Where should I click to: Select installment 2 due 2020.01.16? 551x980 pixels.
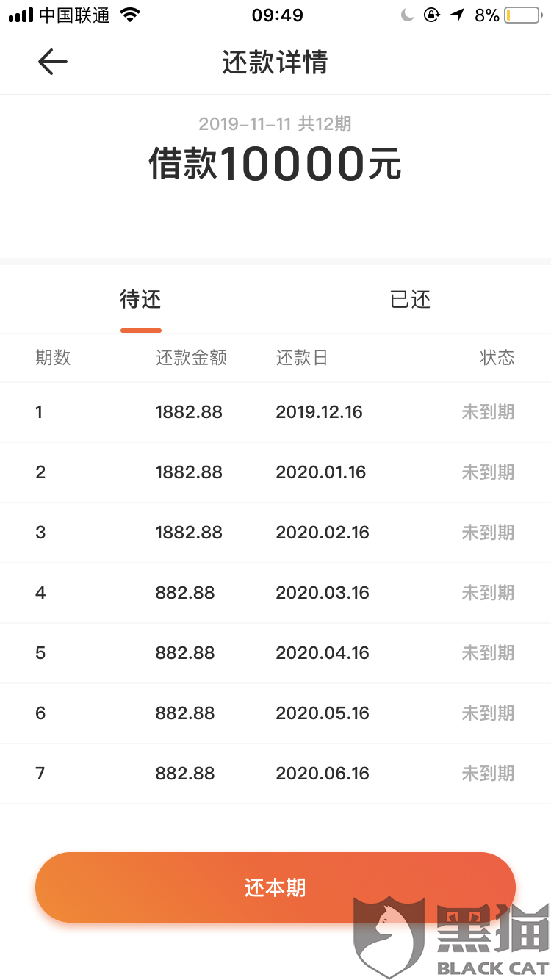pyautogui.click(x=275, y=472)
